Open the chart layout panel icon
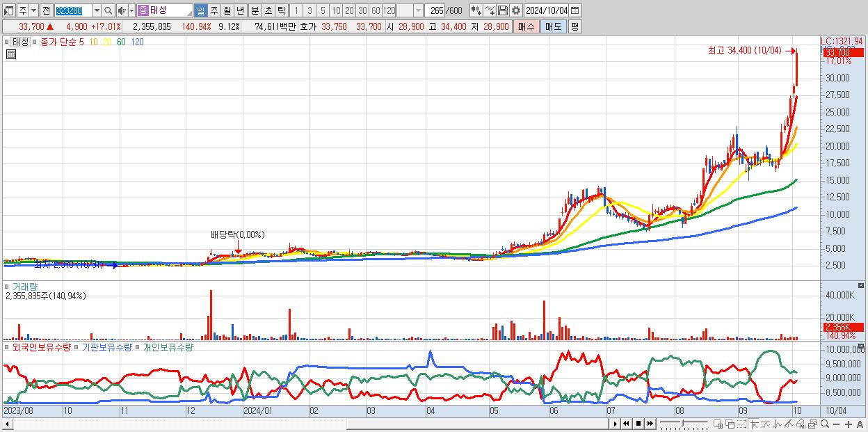The image size is (868, 432). [x=8, y=10]
